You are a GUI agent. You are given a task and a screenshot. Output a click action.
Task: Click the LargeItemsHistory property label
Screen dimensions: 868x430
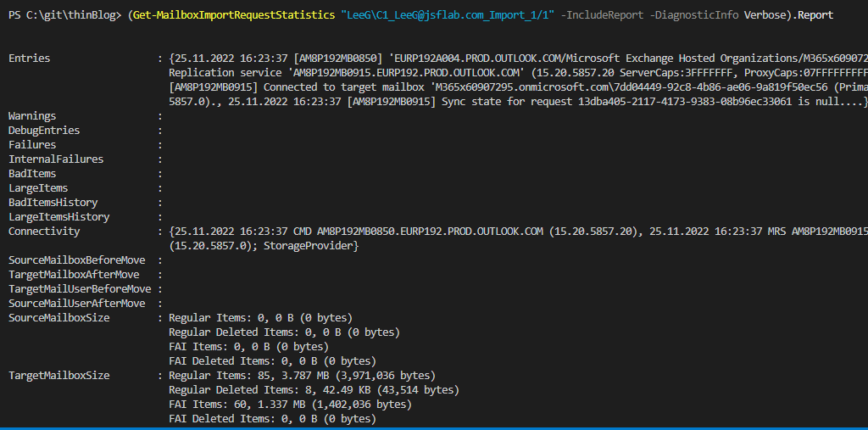click(58, 216)
